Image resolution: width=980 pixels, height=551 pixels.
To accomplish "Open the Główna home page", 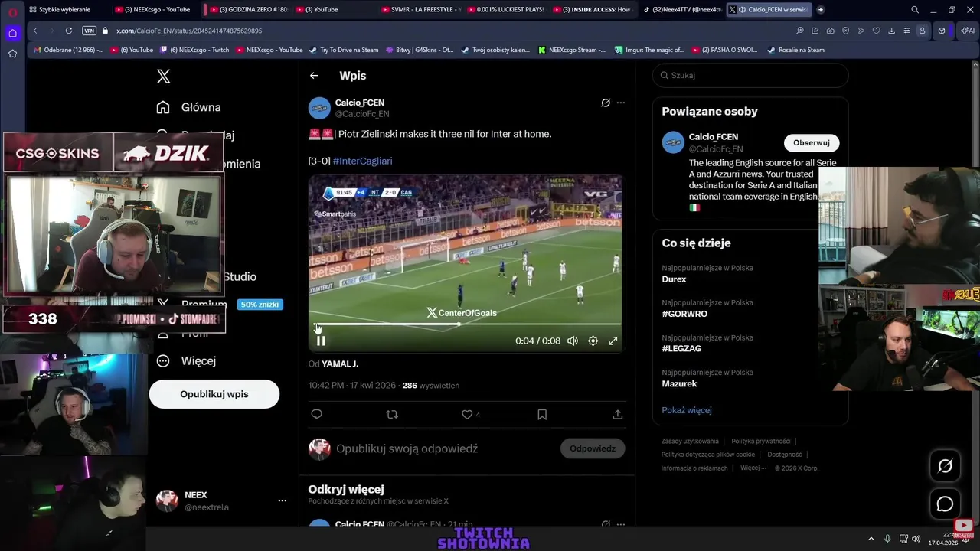I will 189,107.
